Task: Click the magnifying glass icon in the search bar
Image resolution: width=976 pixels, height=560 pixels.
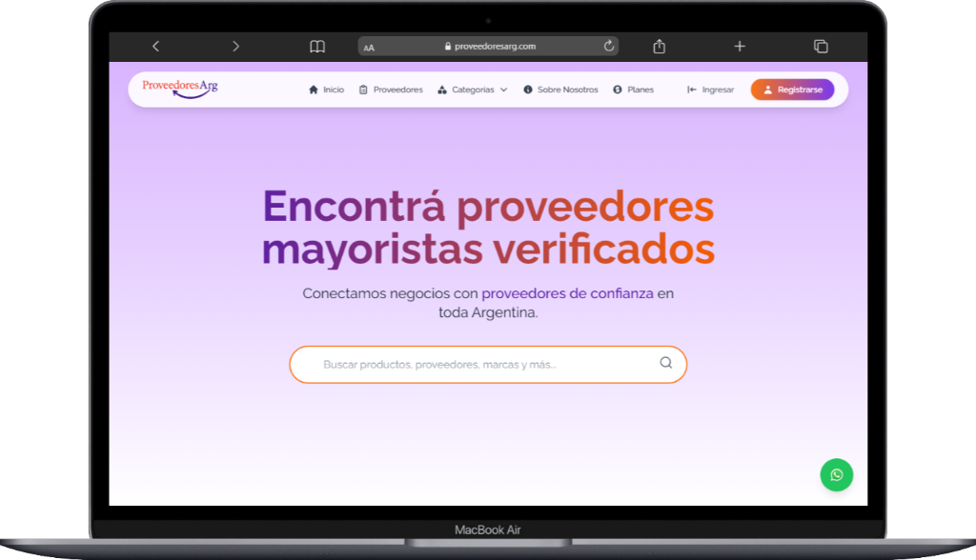Action: [665, 364]
